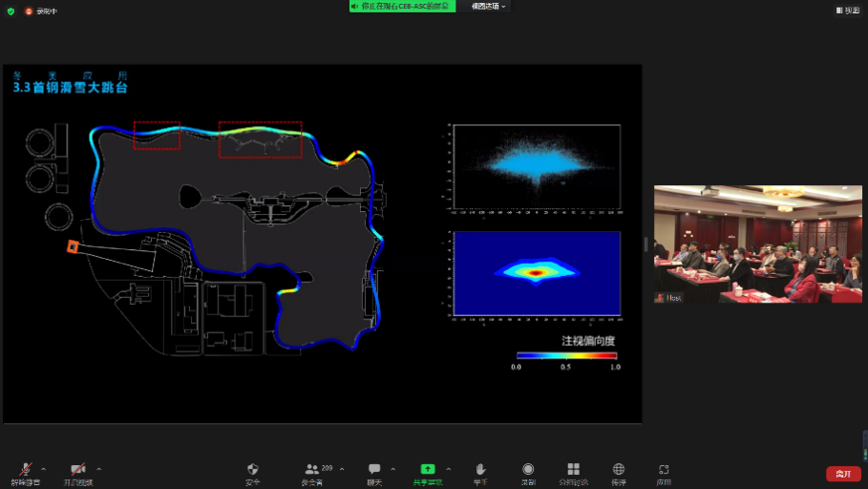Click the green Share Screen icon
868x489 pixels.
coord(428,470)
